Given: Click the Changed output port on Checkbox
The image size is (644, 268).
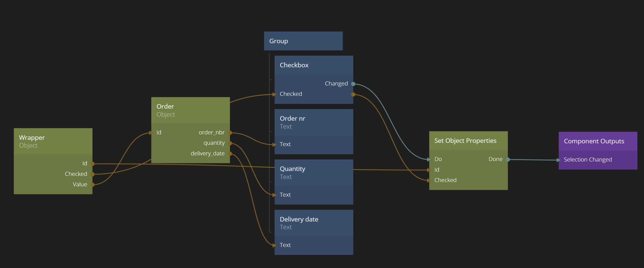Looking at the screenshot, I should point(353,84).
